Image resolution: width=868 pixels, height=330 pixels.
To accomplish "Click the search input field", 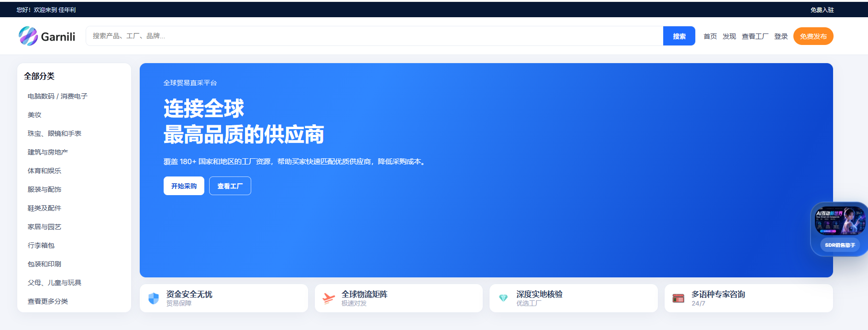I will (374, 36).
